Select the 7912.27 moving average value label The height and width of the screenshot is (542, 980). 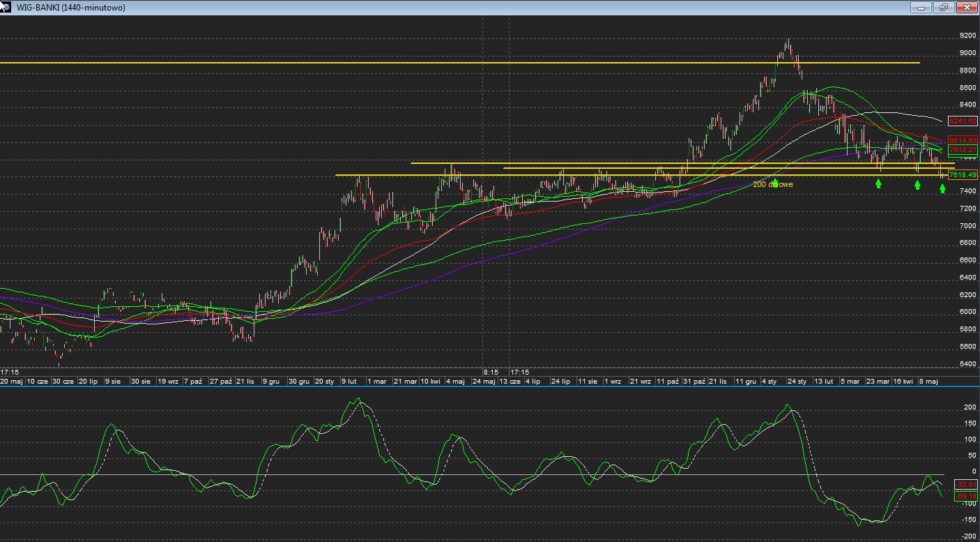pyautogui.click(x=963, y=149)
